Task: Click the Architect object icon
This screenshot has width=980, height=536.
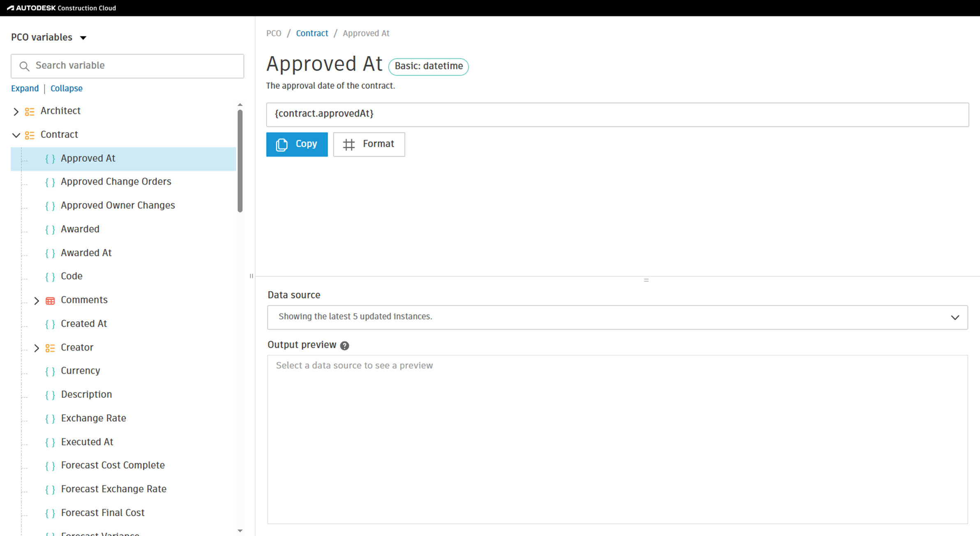Action: click(30, 111)
